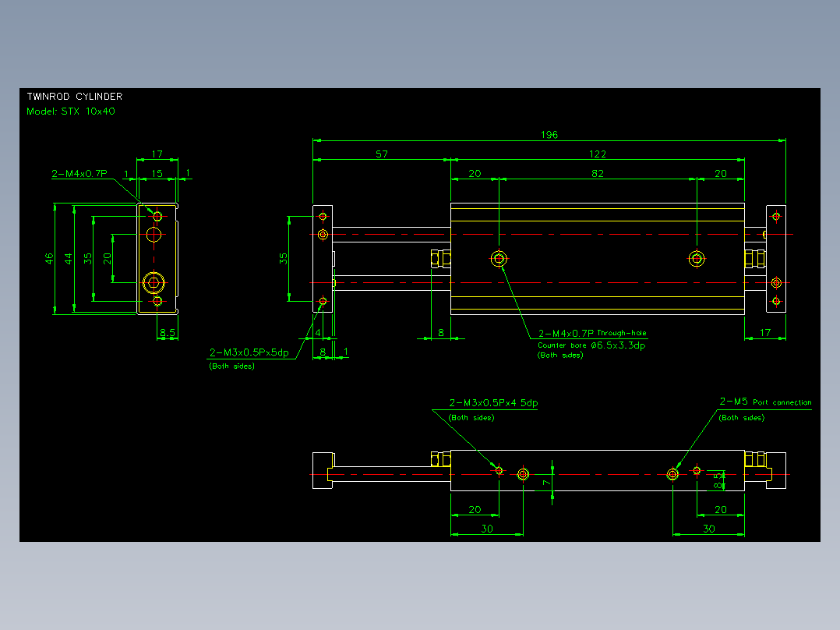Screen dimensions: 840x630
Task: Select the 57 dimension value
Action: [382, 154]
